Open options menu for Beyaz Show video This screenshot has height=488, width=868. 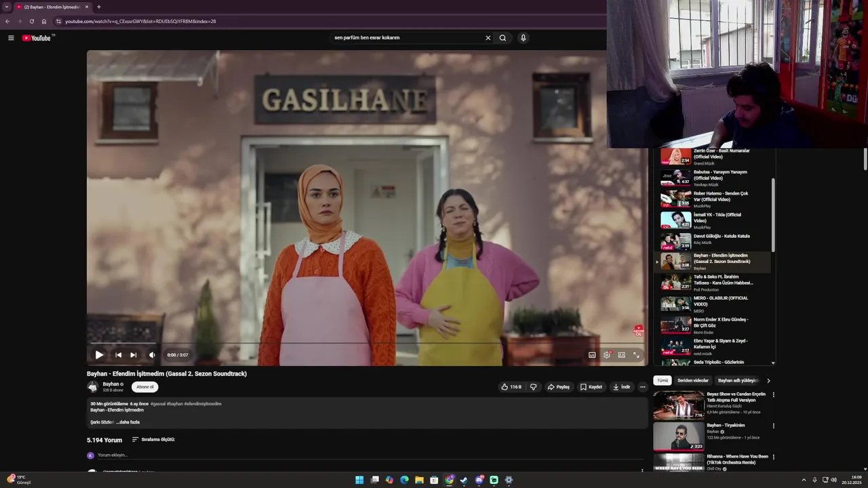773,394
